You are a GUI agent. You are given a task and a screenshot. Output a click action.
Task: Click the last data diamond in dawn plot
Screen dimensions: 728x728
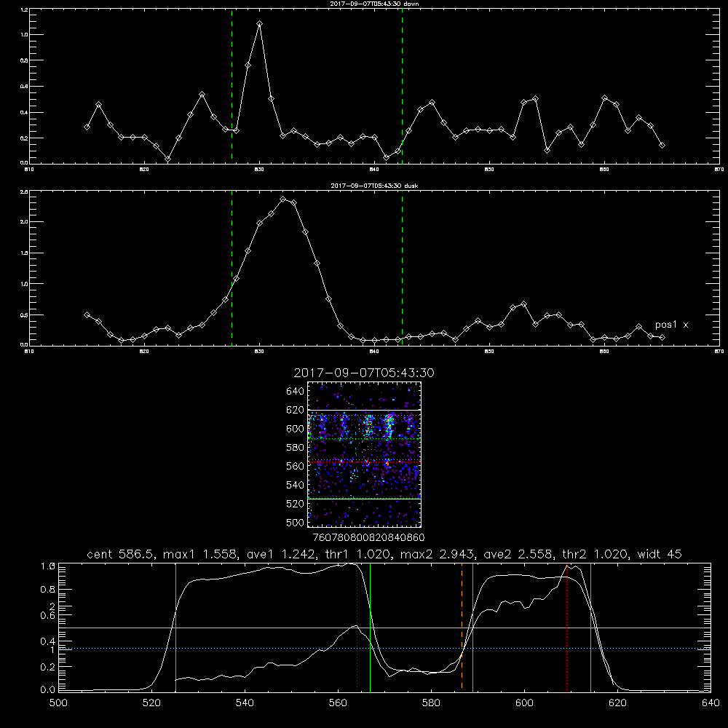pos(662,146)
